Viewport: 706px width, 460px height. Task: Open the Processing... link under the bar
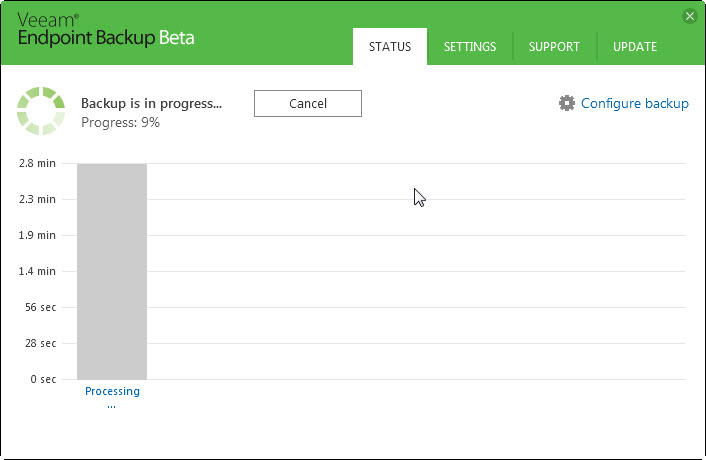tap(112, 397)
